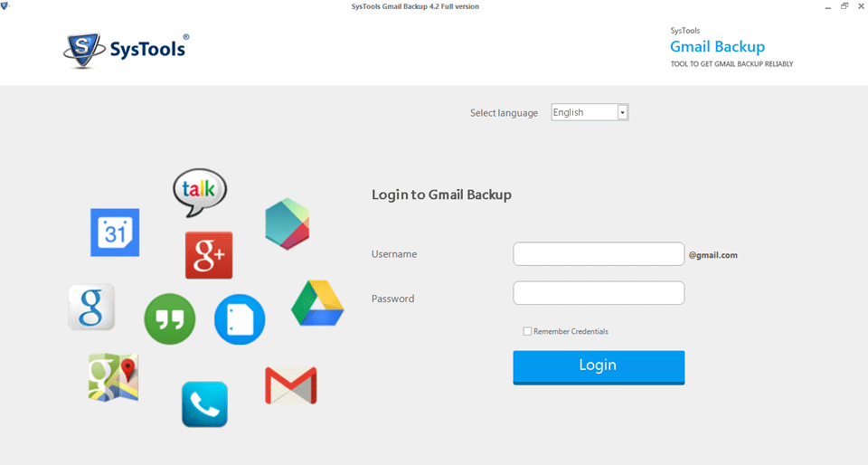Click the 'Gmail Backup' product title text
868x465 pixels.
point(717,47)
